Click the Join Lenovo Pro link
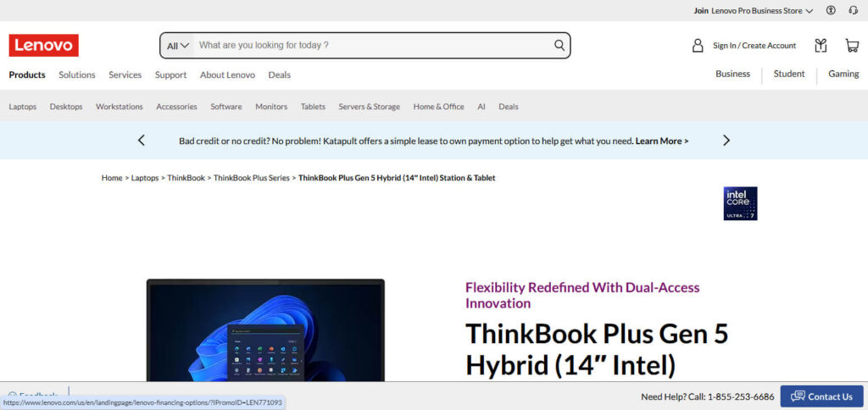This screenshot has width=868, height=410. 701,10
